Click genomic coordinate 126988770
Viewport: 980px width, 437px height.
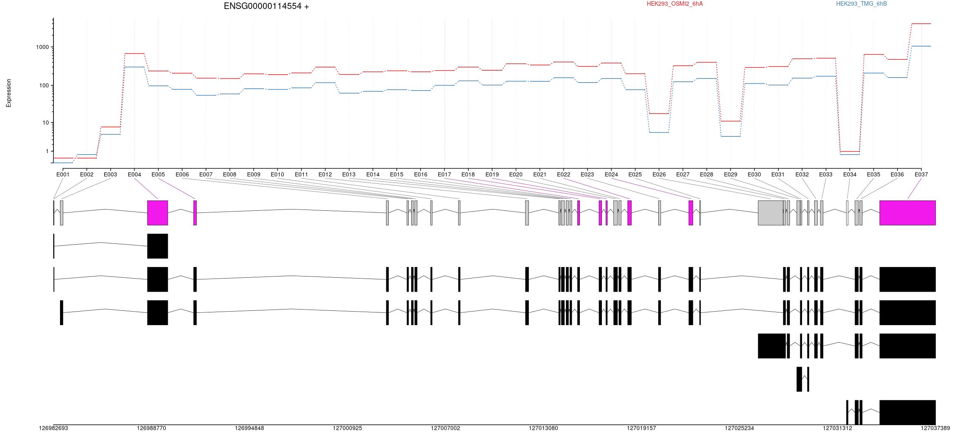tap(151, 428)
